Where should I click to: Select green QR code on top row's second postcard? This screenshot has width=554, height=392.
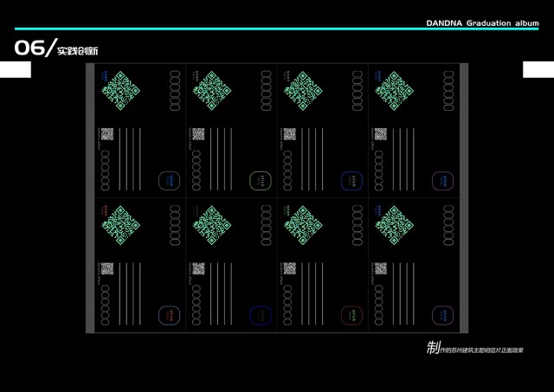pos(212,91)
